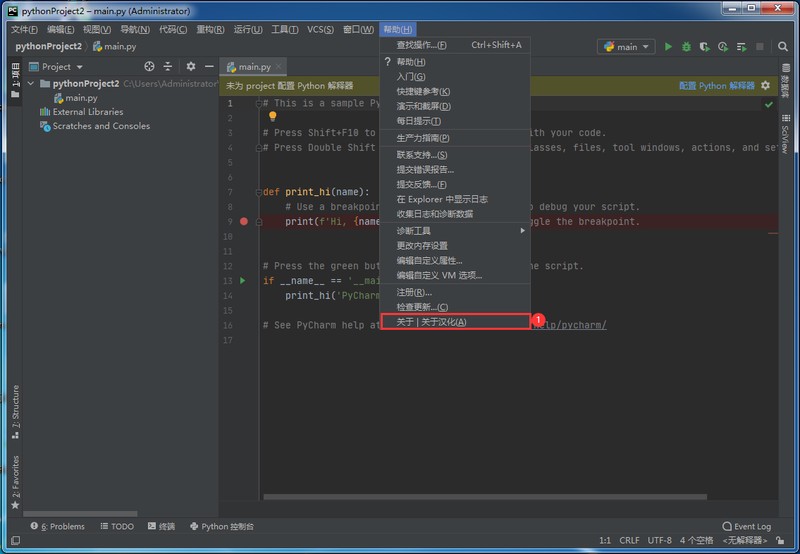This screenshot has height=554, width=800.
Task: Open the main run configuration dropdown
Action: 626,47
